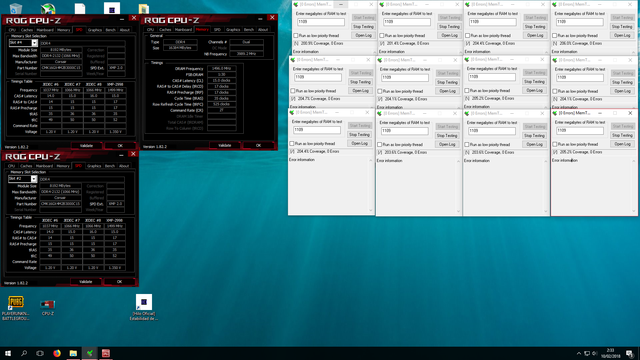Open Mainboard tab in Slot #4 CPU-Z window
This screenshot has height=360, width=640.
coord(45,30)
